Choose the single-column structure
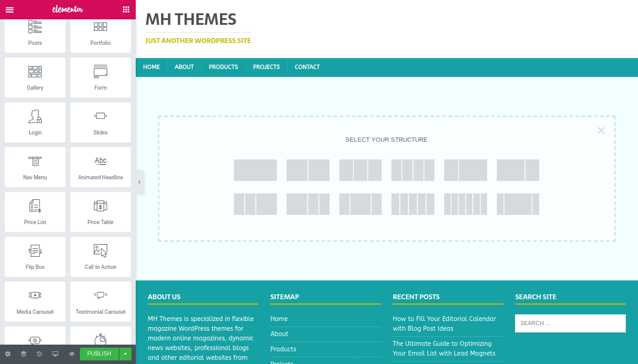 pyautogui.click(x=255, y=170)
